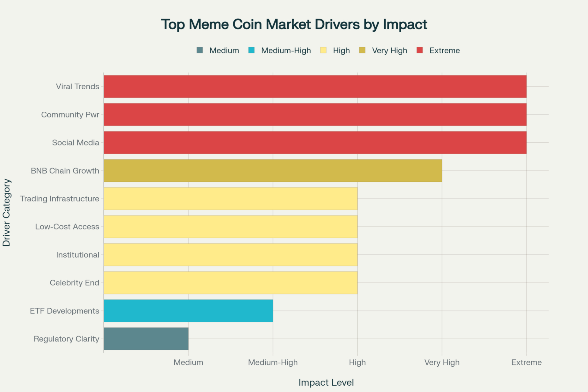Click the Medium-High teal legend swatch
This screenshot has height=392, width=588.
(251, 50)
